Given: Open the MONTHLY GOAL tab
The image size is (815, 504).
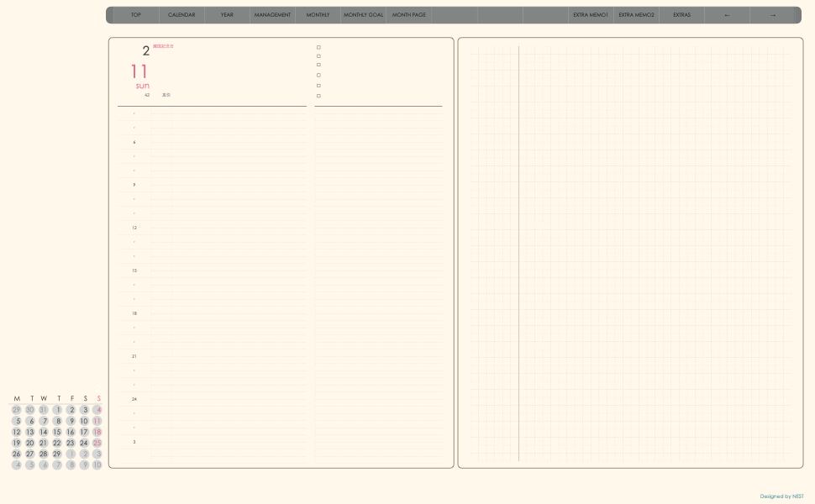Looking at the screenshot, I should pos(363,15).
